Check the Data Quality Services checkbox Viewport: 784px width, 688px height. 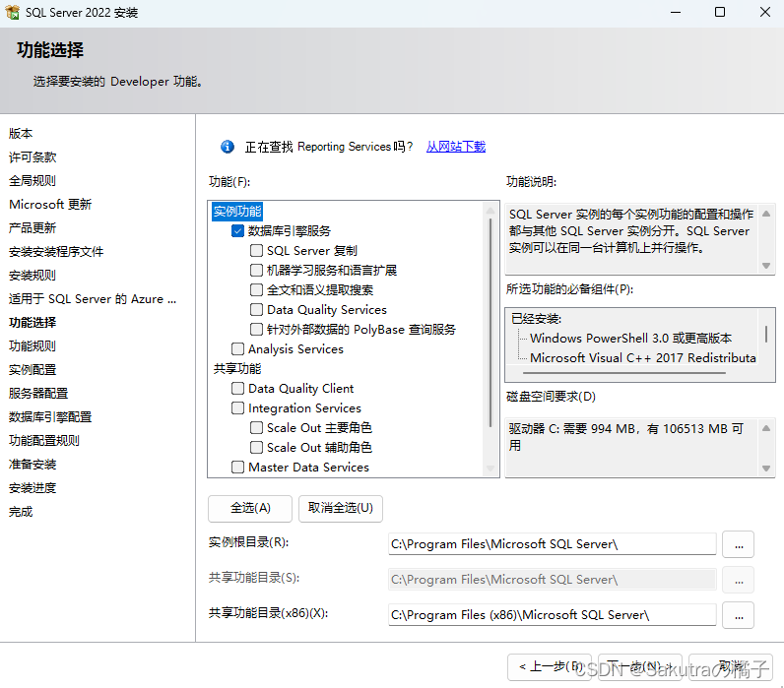pyautogui.click(x=256, y=310)
